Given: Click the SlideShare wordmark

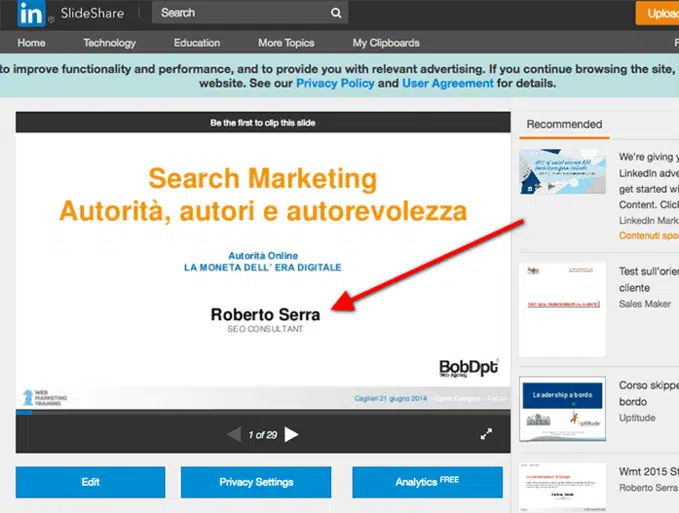Looking at the screenshot, I should [92, 13].
